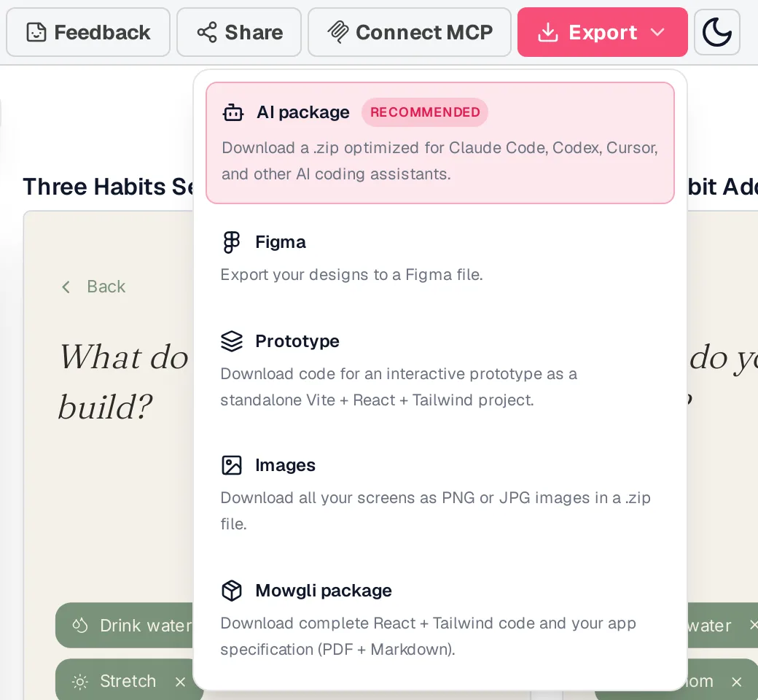Select the Stretch habit chip
758x700 pixels.
[128, 679]
